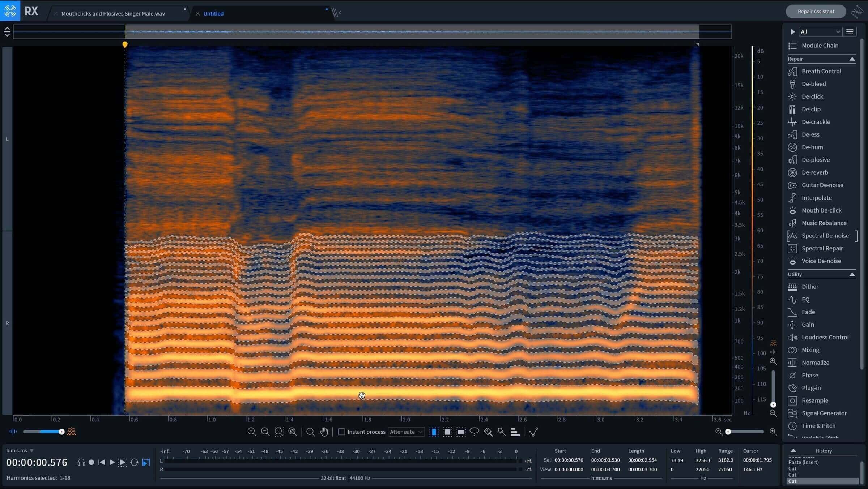
Task: Adjust the vertical frequency zoom slider
Action: (773, 389)
